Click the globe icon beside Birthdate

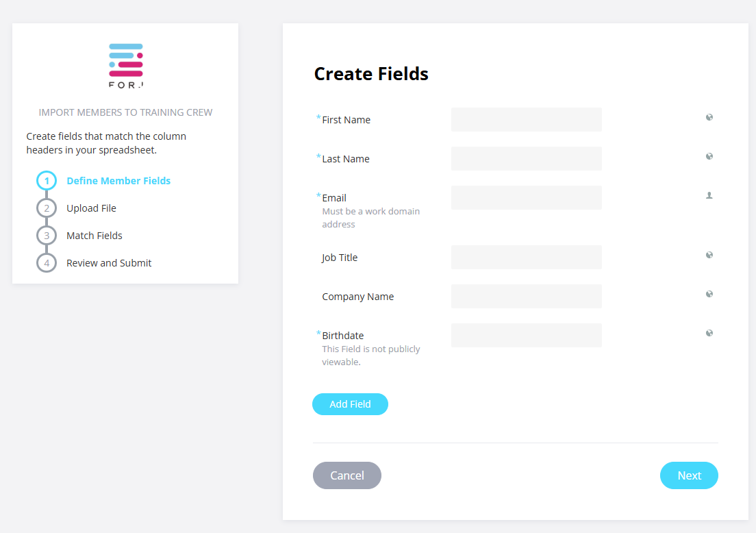(x=709, y=334)
